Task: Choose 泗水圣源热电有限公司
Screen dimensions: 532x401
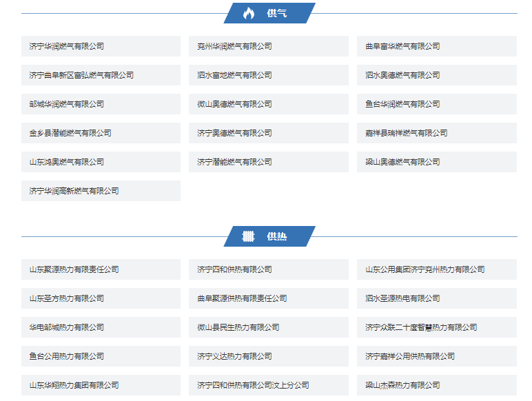Action: tap(437, 298)
